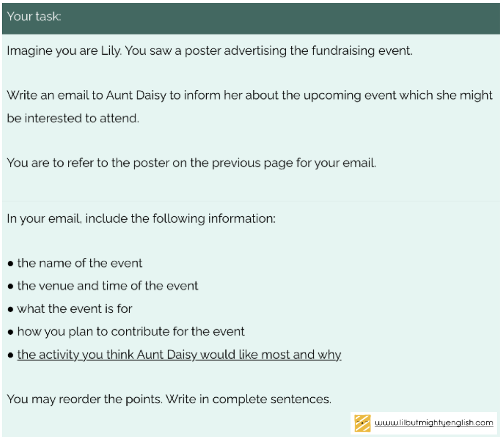The height and width of the screenshot is (437, 504).
Task: Click the underlined Aunt Daisy activity bullet text
Action: [179, 355]
